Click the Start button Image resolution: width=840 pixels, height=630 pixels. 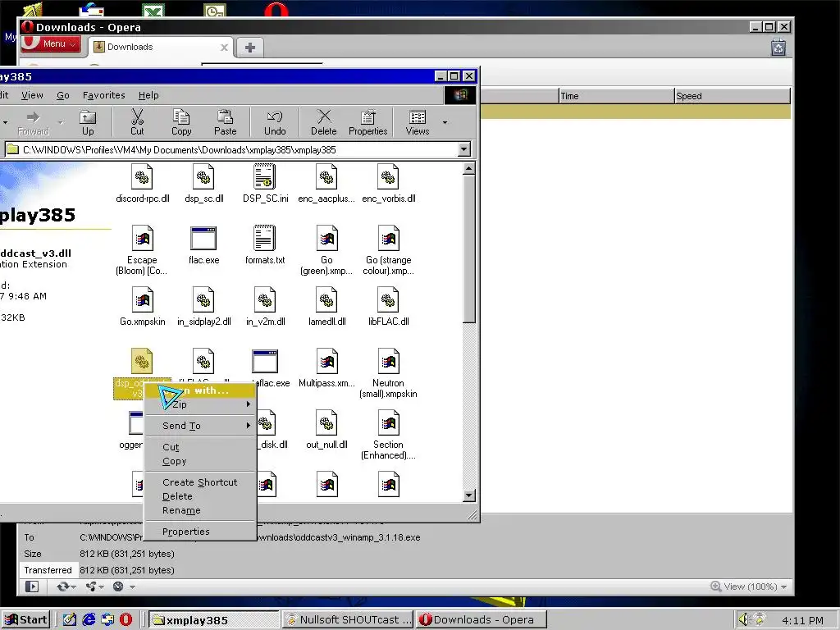click(25, 620)
